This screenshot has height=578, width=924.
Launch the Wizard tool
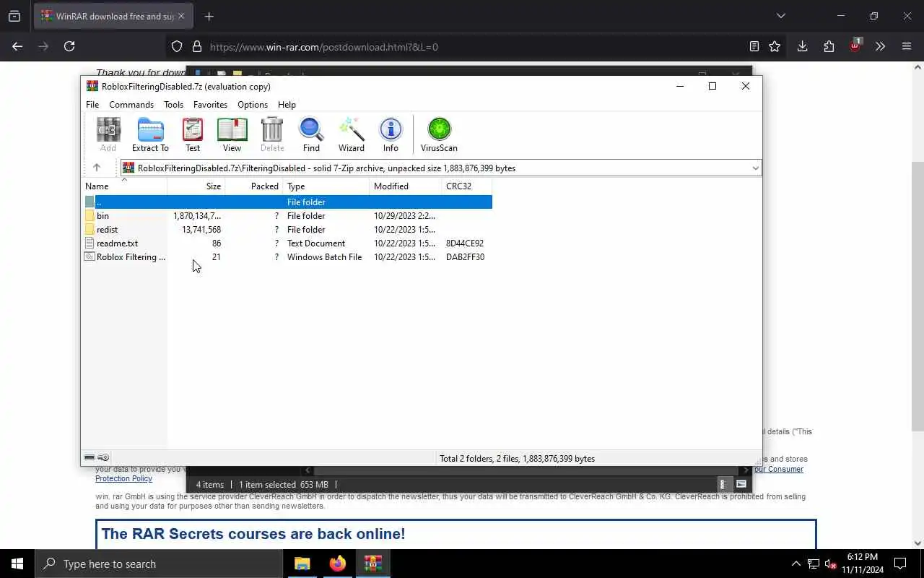coord(352,135)
